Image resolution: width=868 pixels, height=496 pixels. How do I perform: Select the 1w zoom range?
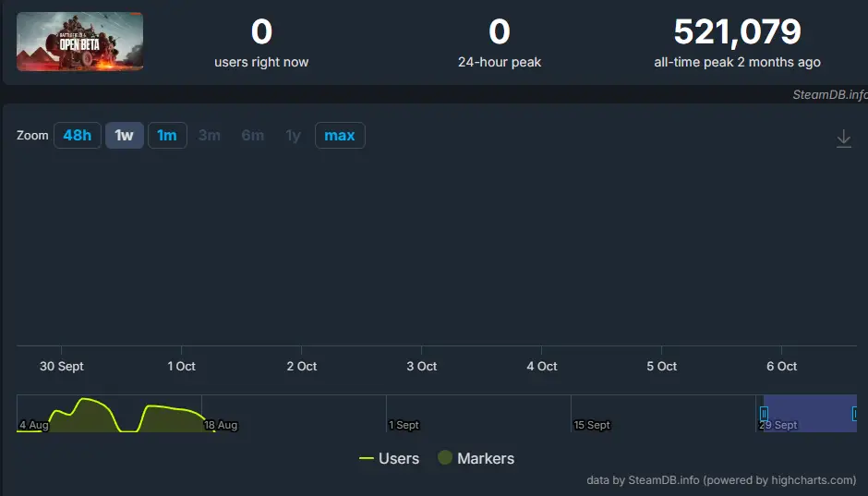coord(124,136)
